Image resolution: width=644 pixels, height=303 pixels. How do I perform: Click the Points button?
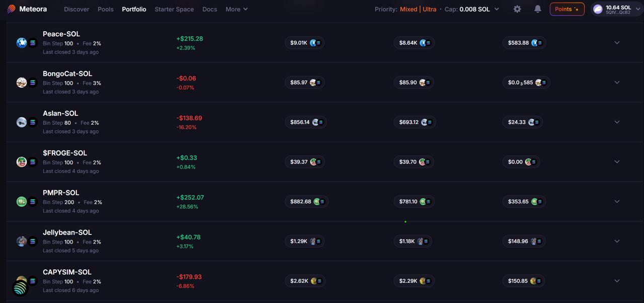click(567, 9)
